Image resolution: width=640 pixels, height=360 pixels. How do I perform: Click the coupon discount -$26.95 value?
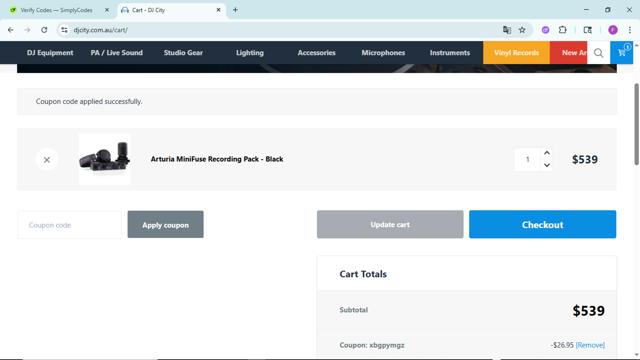tap(562, 345)
